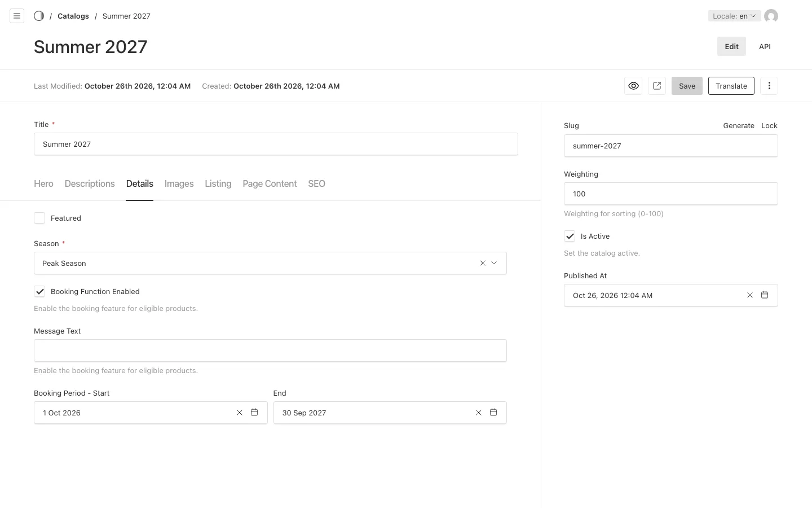Click Generate slug link
The width and height of the screenshot is (812, 508).
(739, 125)
